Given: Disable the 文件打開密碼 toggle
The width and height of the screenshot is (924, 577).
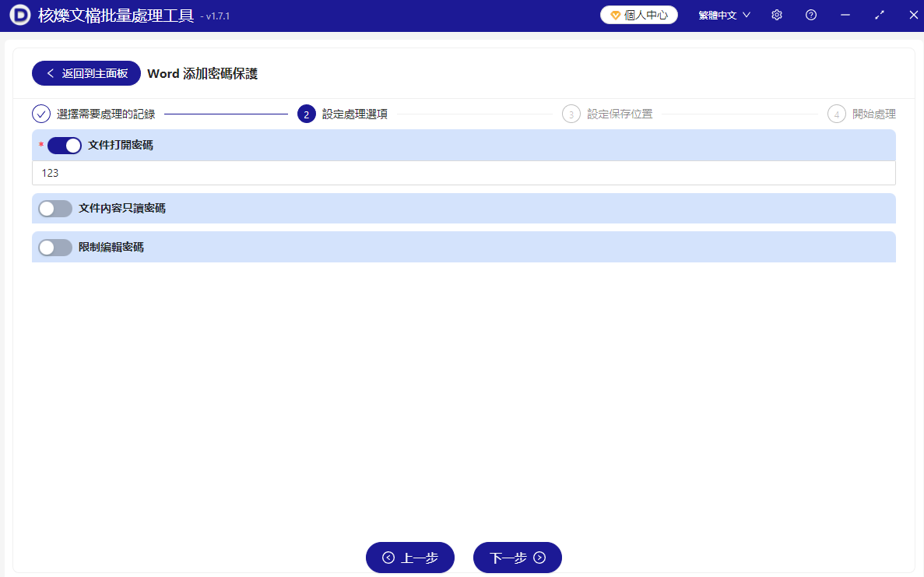Looking at the screenshot, I should [65, 146].
